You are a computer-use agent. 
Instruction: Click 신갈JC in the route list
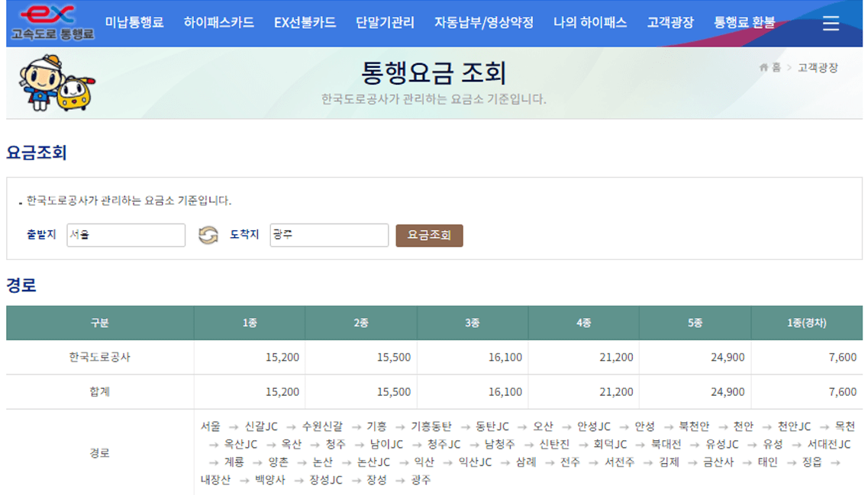[x=261, y=426]
